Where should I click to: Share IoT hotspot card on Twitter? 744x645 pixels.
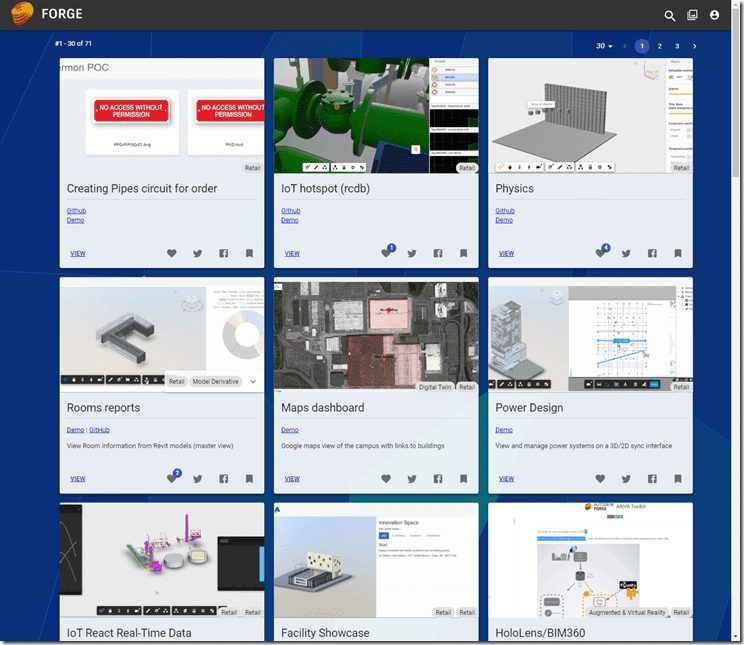coord(412,254)
